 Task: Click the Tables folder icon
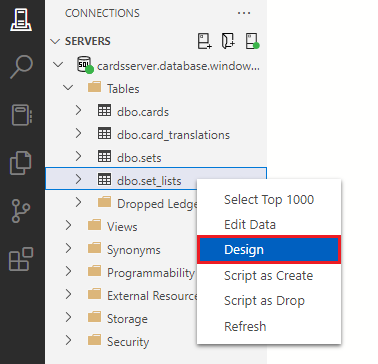tap(94, 88)
